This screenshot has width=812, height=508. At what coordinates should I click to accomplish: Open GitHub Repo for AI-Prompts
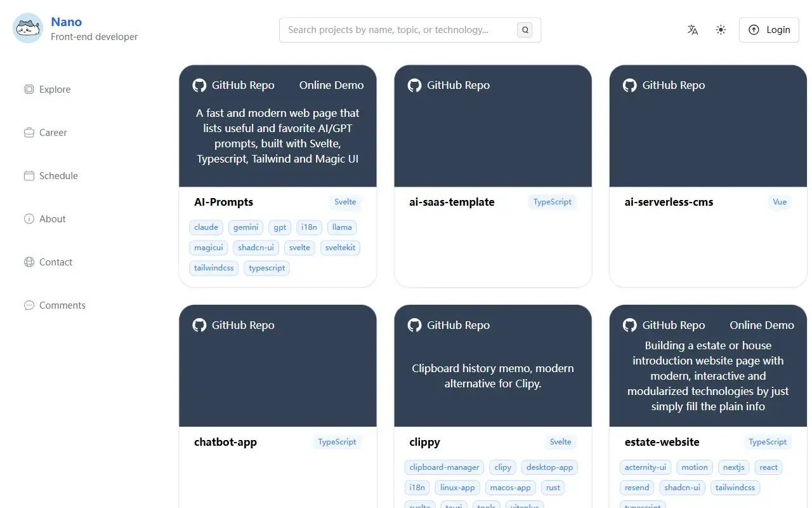[233, 85]
